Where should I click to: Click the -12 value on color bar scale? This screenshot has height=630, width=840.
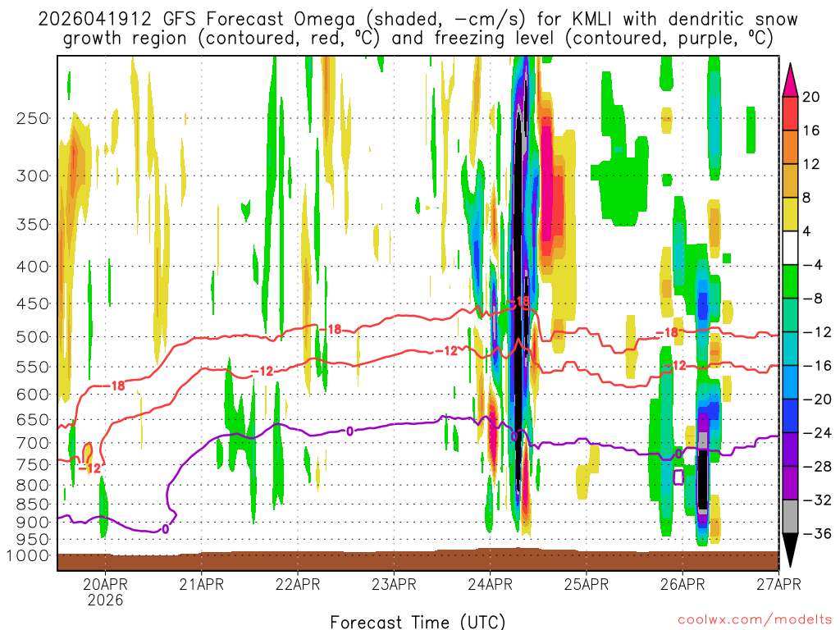pyautogui.click(x=817, y=332)
